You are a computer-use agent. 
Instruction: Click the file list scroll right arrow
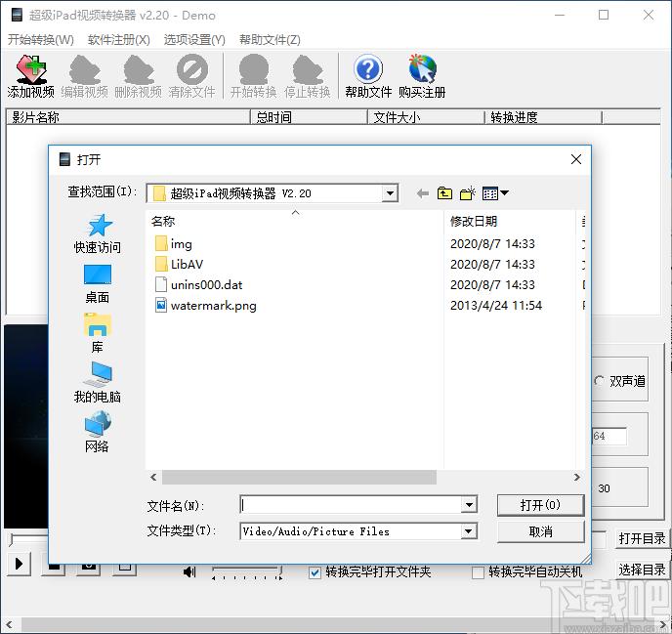(577, 477)
